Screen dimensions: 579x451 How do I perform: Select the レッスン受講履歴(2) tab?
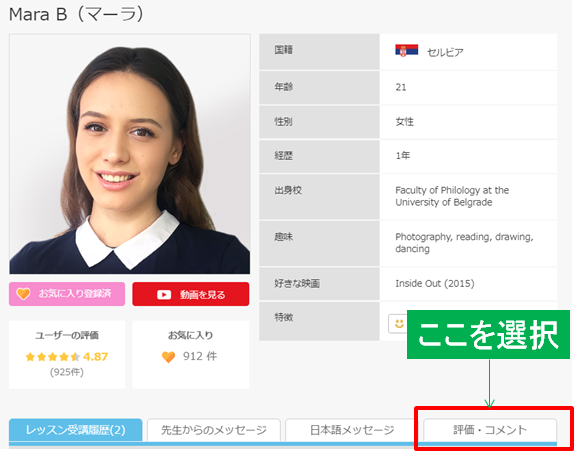[75, 430]
